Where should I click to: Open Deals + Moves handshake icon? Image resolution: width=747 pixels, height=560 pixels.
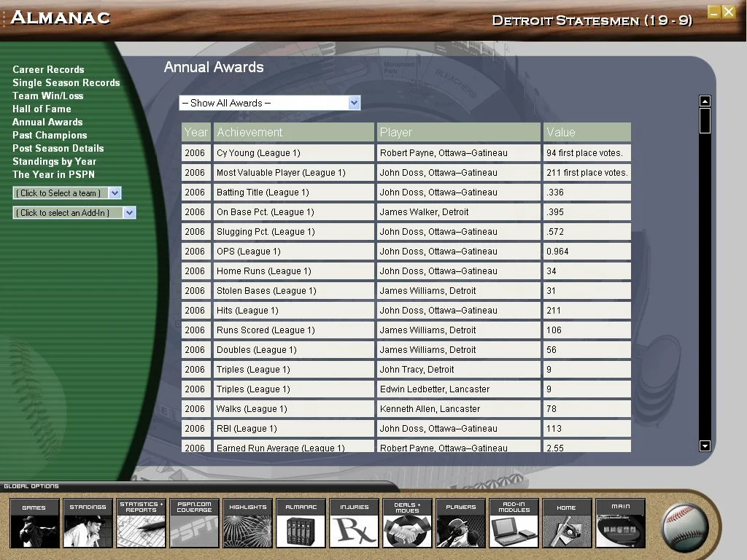(407, 524)
